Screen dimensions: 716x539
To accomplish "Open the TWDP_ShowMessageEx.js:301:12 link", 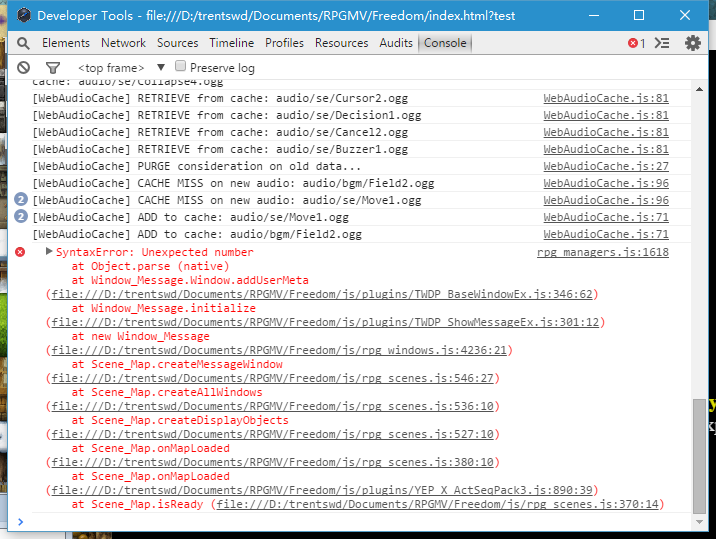I will coord(325,322).
